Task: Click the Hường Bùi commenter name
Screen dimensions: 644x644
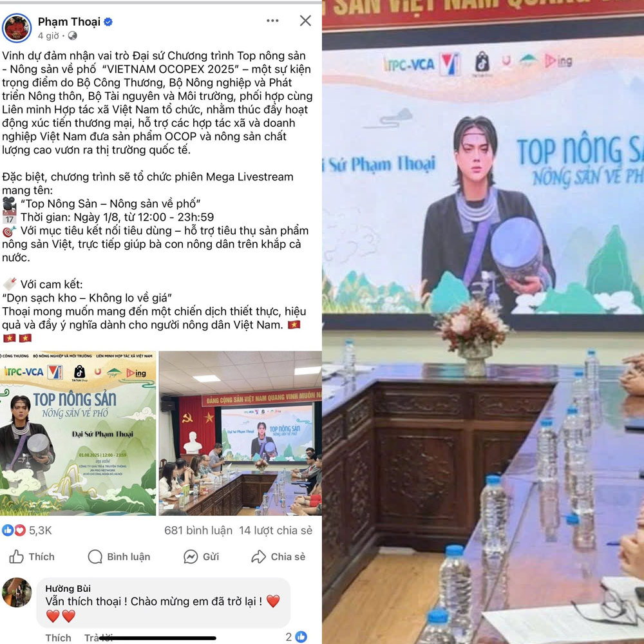Action: (x=68, y=589)
